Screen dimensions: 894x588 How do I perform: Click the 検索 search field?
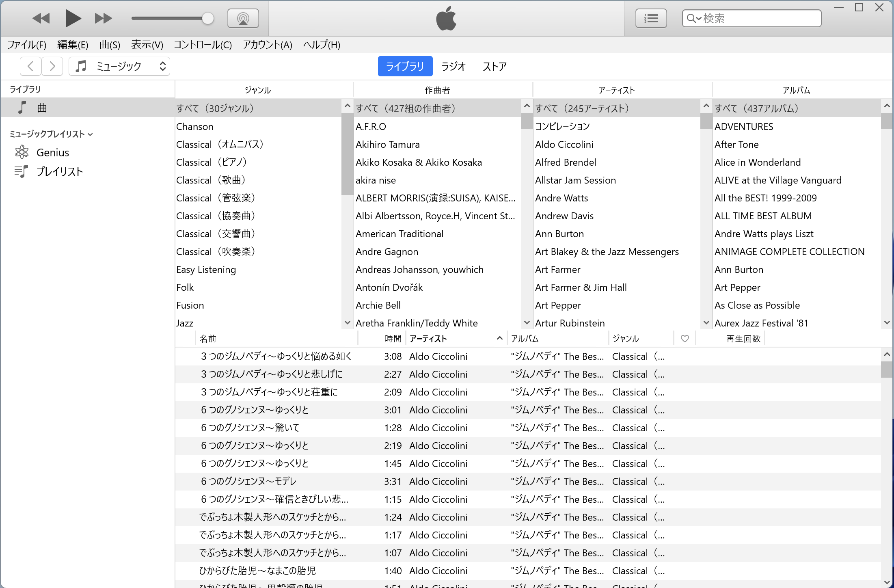point(759,18)
